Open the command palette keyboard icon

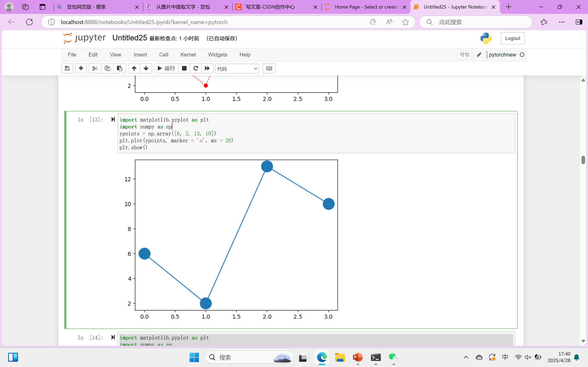point(269,69)
